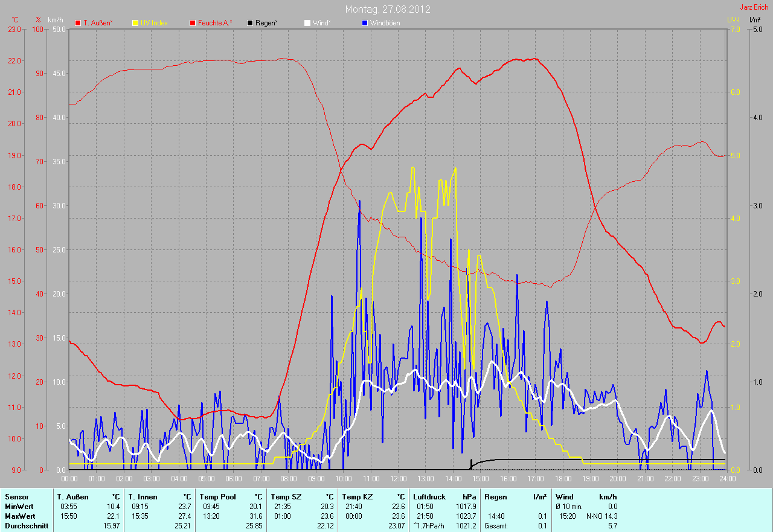773x532 pixels.
Task: Click the black Regen legend square
Action: (250, 23)
